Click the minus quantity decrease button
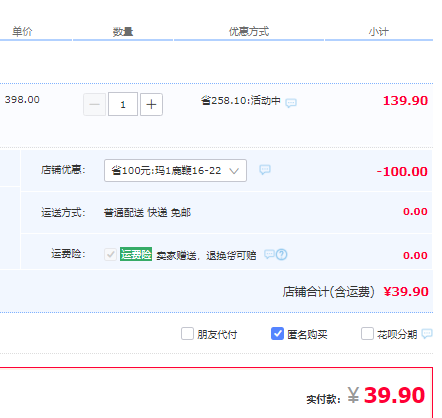 click(x=94, y=104)
